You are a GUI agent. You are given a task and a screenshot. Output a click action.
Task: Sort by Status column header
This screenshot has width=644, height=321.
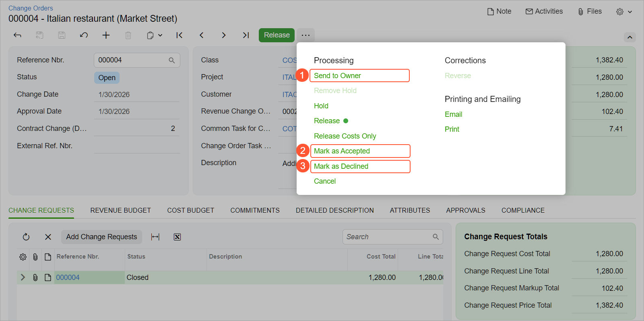point(136,257)
